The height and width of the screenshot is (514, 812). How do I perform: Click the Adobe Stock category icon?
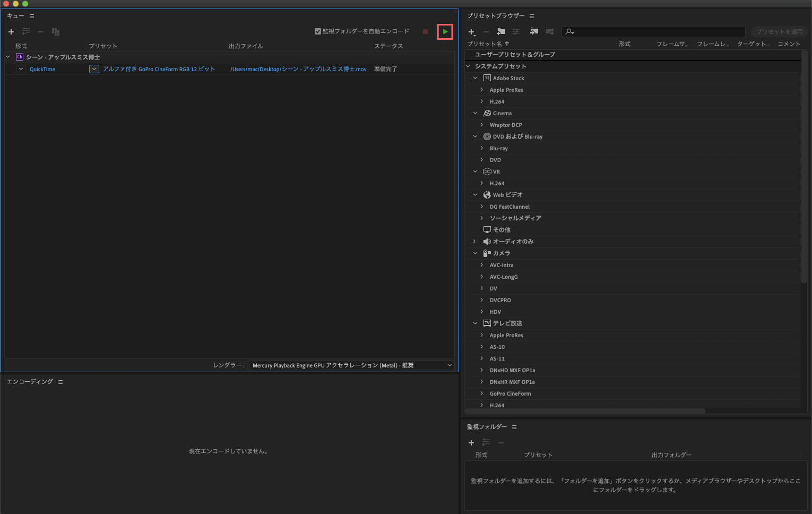487,78
